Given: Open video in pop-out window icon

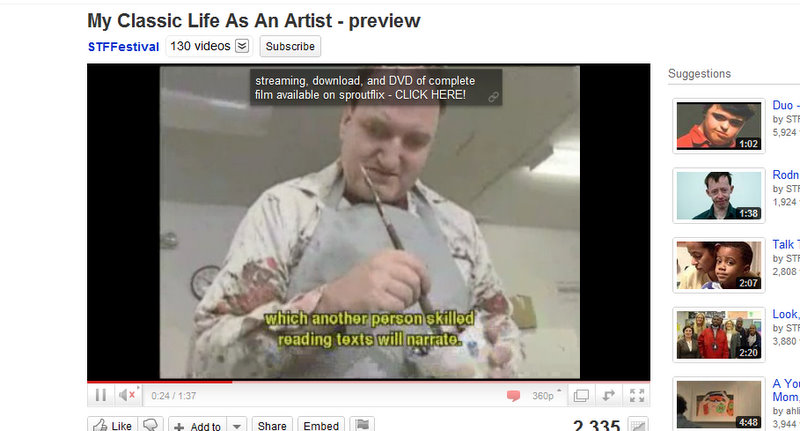Looking at the screenshot, I should pyautogui.click(x=581, y=396).
